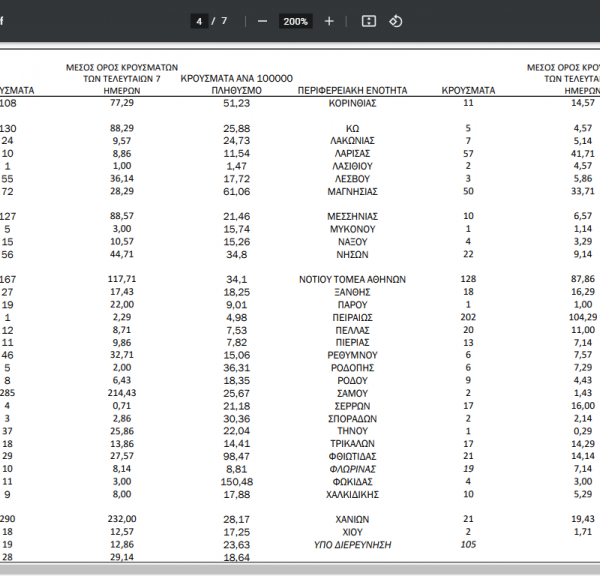Select the cases value 128
The height and width of the screenshot is (576, 600).
click(x=468, y=279)
